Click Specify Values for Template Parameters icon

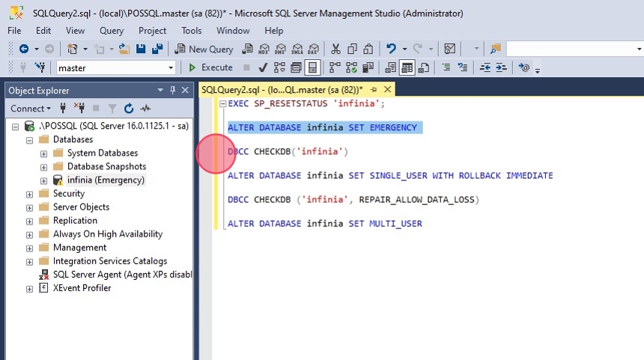(x=523, y=67)
